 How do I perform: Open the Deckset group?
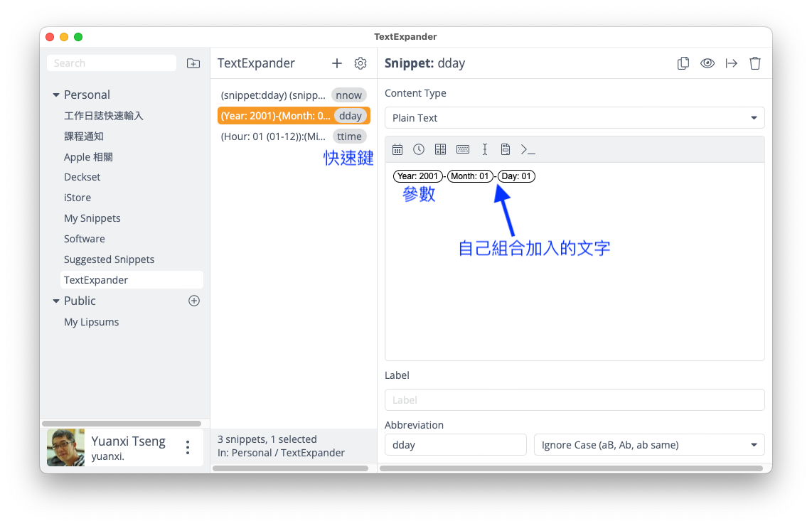82,177
